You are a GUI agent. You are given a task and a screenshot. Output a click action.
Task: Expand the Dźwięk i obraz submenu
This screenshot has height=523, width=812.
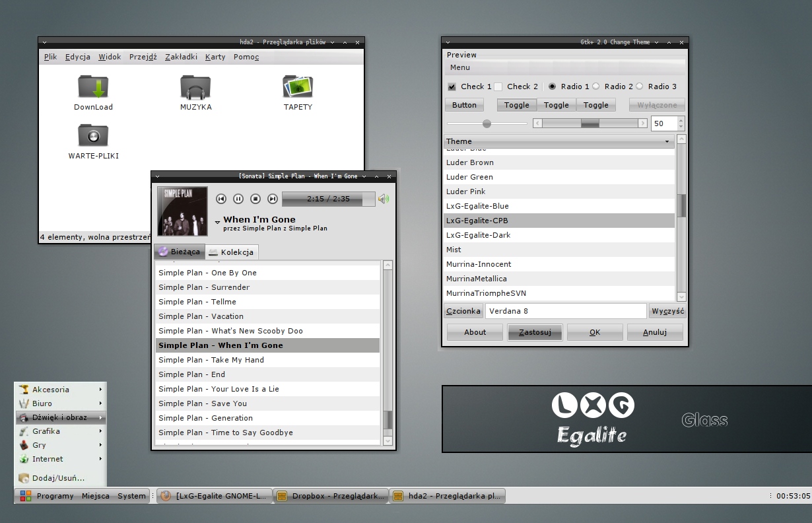(60, 417)
